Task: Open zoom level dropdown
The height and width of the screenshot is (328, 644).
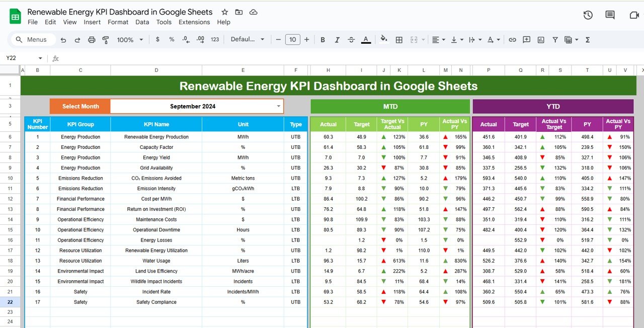Action: (x=130, y=40)
